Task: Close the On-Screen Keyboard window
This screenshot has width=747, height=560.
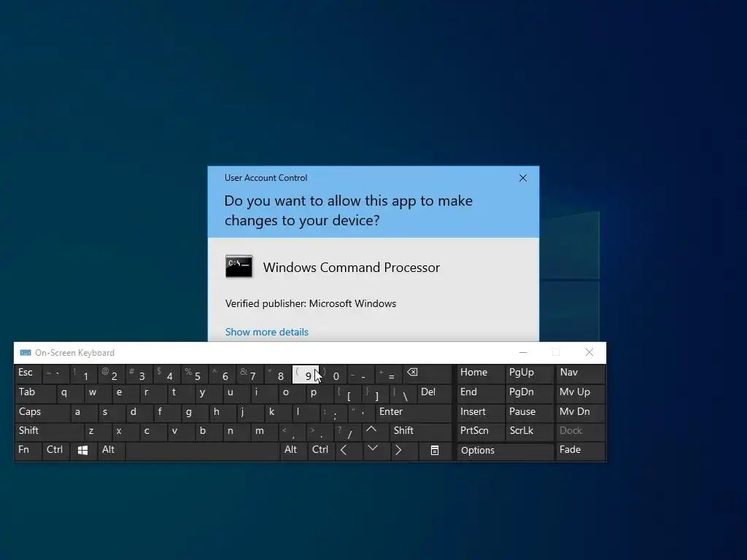Action: [589, 352]
